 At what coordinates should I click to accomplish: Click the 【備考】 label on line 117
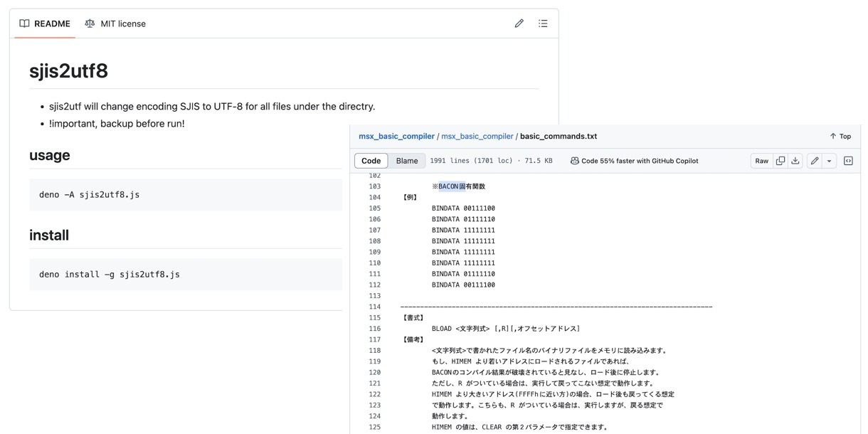(413, 339)
